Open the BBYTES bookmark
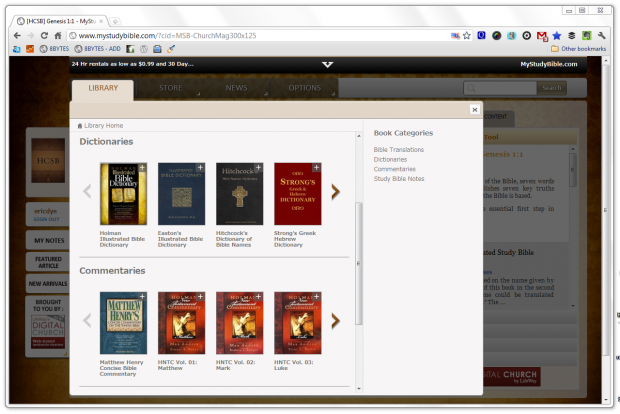Viewport: 620px width, 414px height. pos(55,49)
